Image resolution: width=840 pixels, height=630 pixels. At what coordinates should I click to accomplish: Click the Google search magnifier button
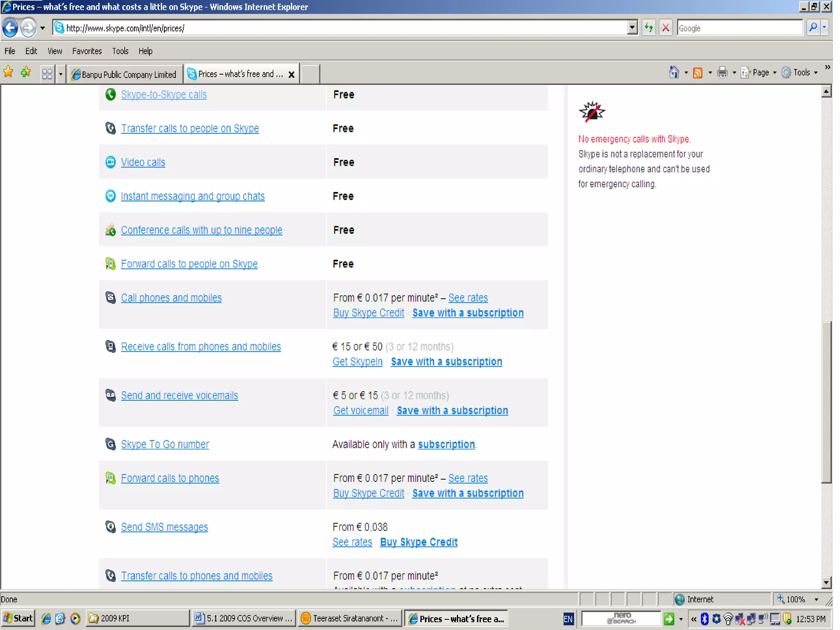coord(813,28)
